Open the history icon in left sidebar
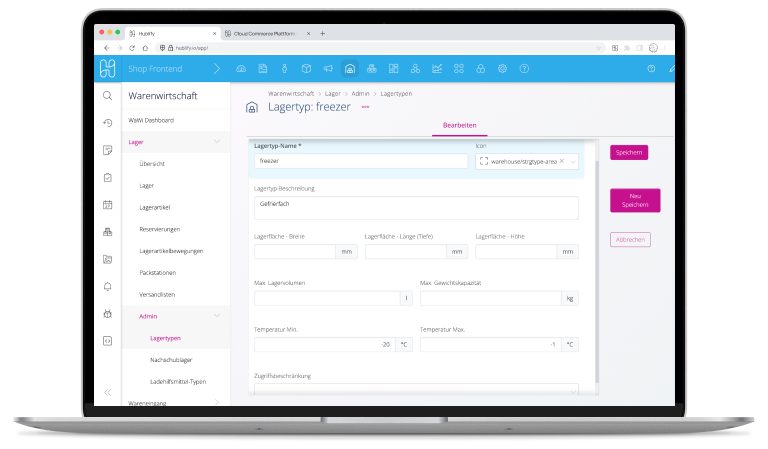Image resolution: width=768 pixels, height=449 pixels. point(107,123)
